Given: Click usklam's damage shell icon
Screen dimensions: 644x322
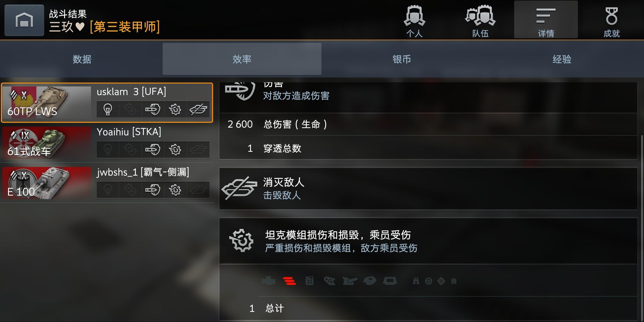Looking at the screenshot, I should coord(153,109).
